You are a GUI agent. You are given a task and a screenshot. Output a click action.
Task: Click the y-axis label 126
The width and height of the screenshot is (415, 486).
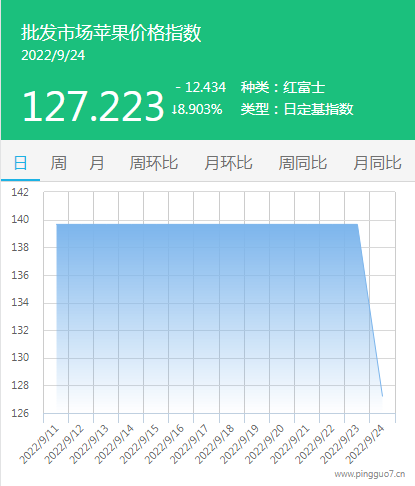click(x=20, y=413)
